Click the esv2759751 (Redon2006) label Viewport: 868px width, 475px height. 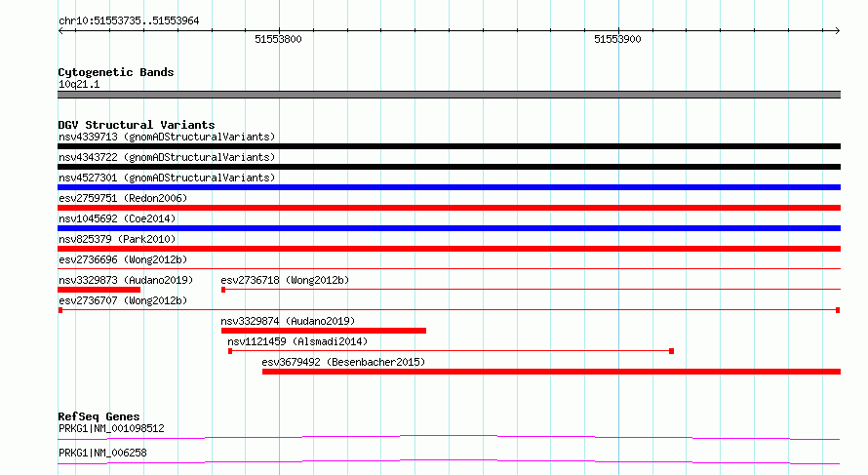pos(123,198)
